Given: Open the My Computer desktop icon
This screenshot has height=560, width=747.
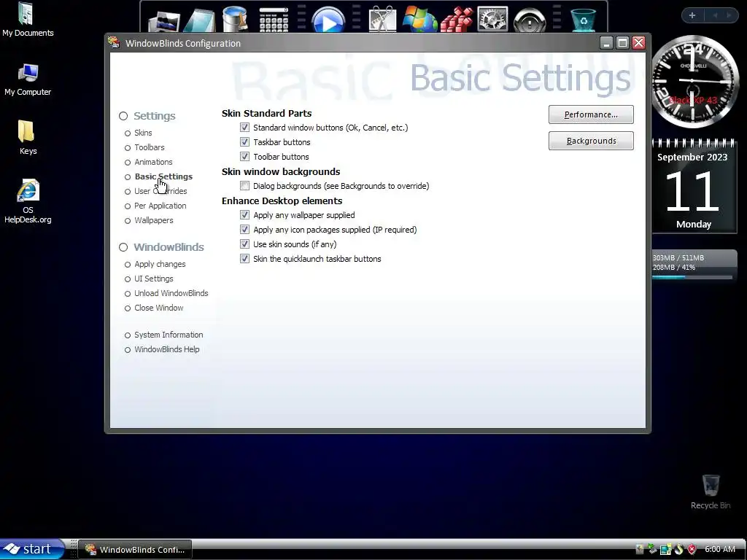Looking at the screenshot, I should pyautogui.click(x=28, y=79).
